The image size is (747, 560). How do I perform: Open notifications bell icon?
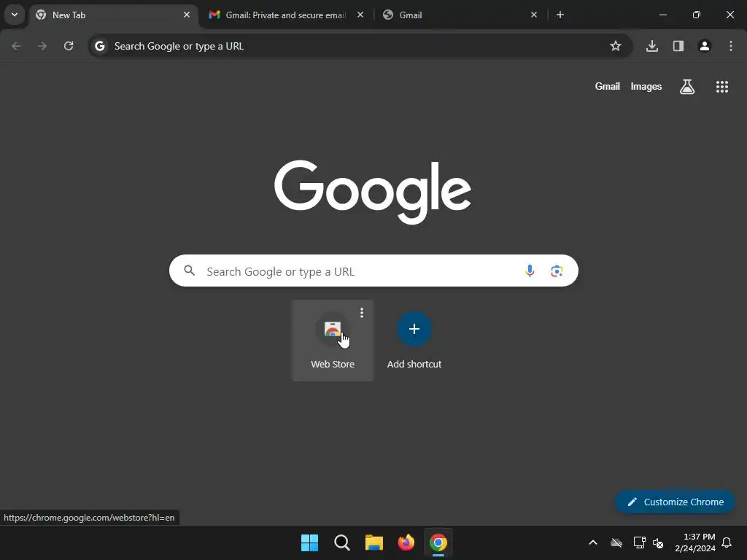pos(727,542)
